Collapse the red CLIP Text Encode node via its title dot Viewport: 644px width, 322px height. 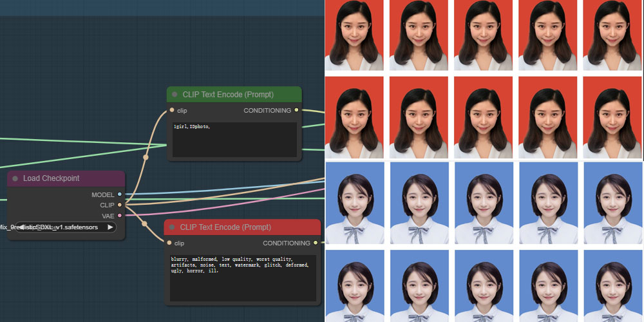pos(172,227)
